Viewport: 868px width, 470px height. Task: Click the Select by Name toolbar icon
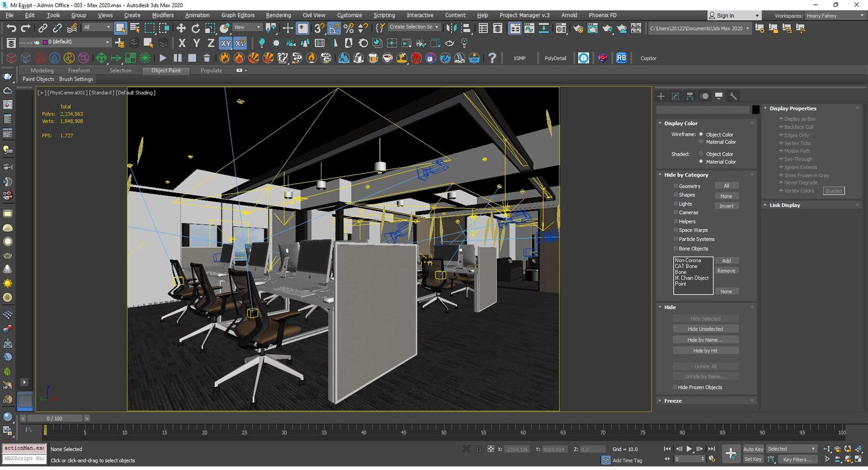coord(134,28)
